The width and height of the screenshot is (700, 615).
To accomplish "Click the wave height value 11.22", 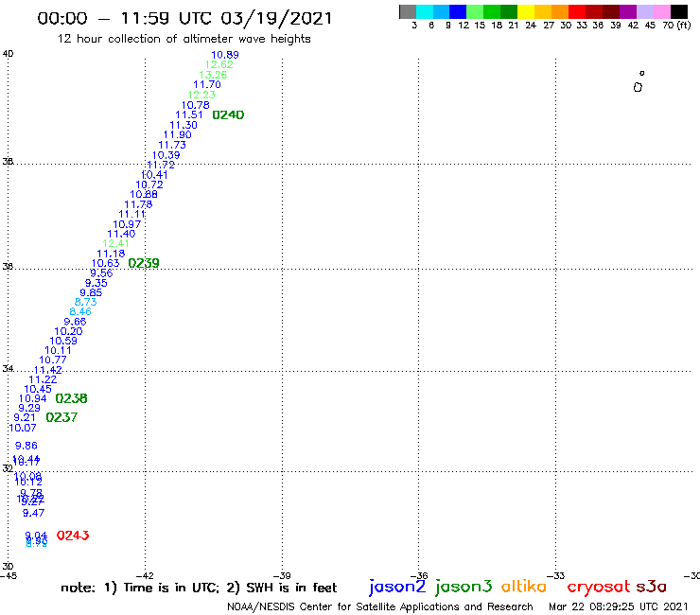I will tap(43, 379).
